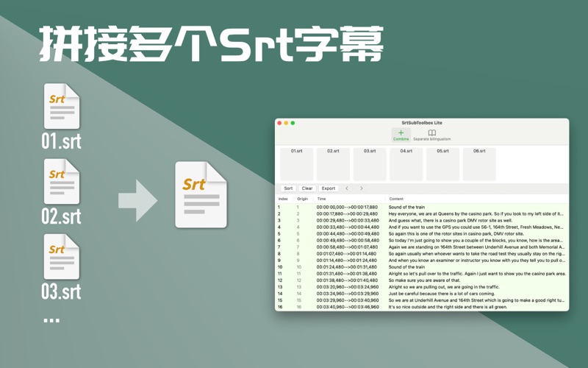
Task: Click the green window zoom button
Action: coord(293,123)
